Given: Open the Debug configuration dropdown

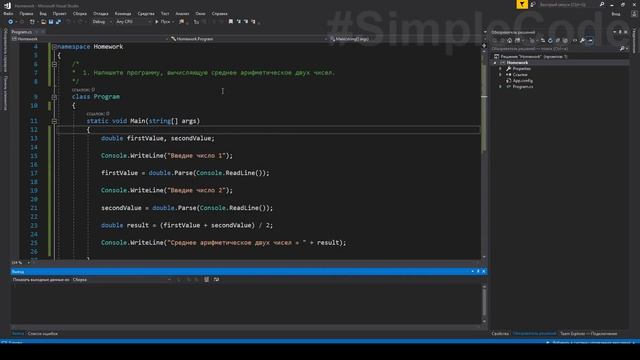Looking at the screenshot, I should click(x=102, y=22).
